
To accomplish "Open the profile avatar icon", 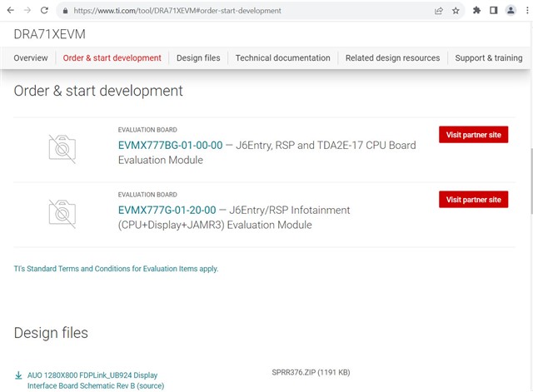I will (511, 11).
